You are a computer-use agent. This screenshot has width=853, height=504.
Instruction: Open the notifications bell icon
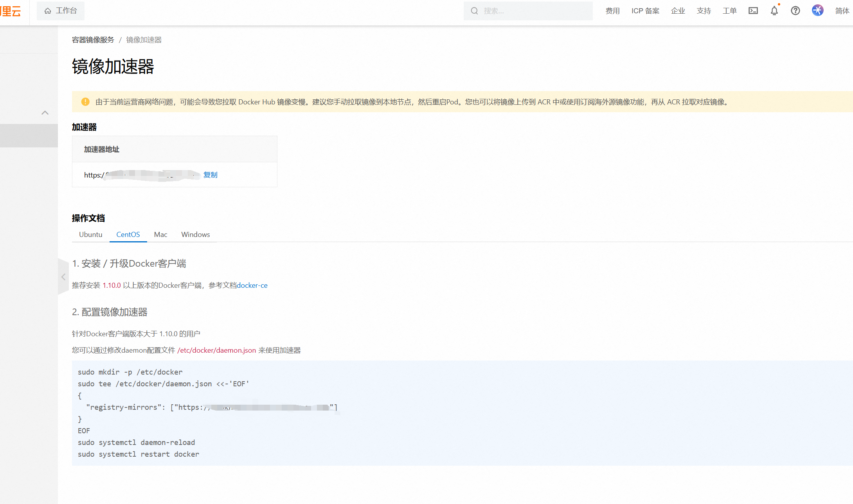[x=774, y=11]
